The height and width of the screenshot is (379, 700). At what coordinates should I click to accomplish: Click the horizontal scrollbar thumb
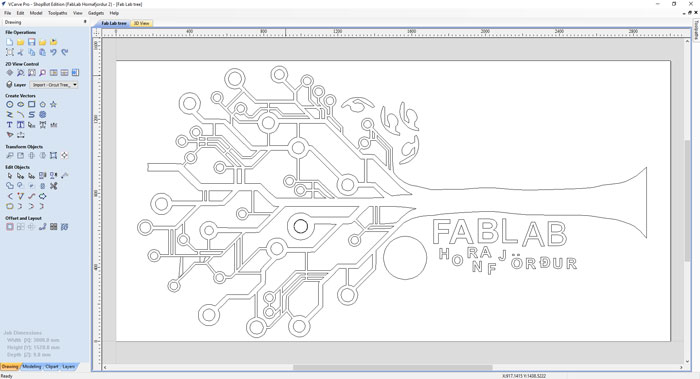[392, 367]
